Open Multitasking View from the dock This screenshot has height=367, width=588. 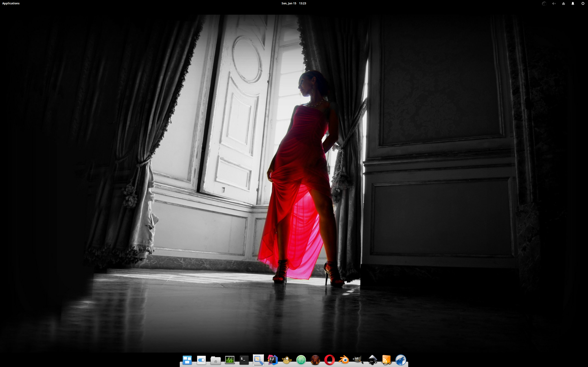coord(187,360)
